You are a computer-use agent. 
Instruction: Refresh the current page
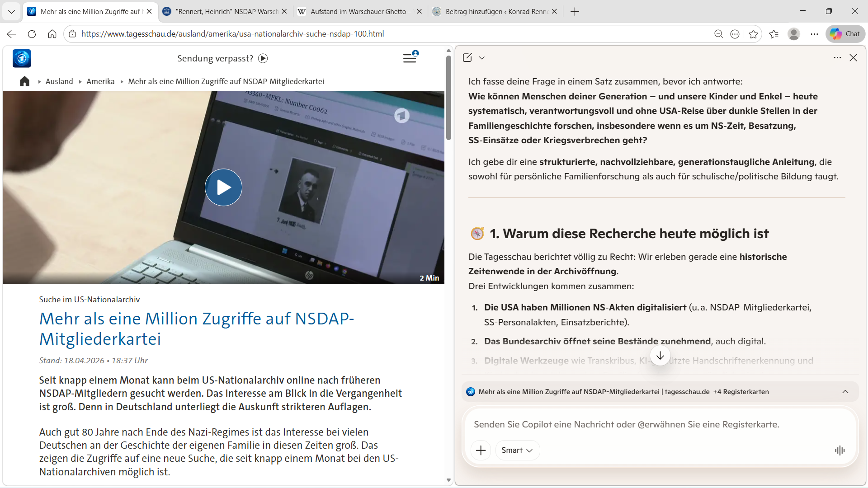coord(32,34)
